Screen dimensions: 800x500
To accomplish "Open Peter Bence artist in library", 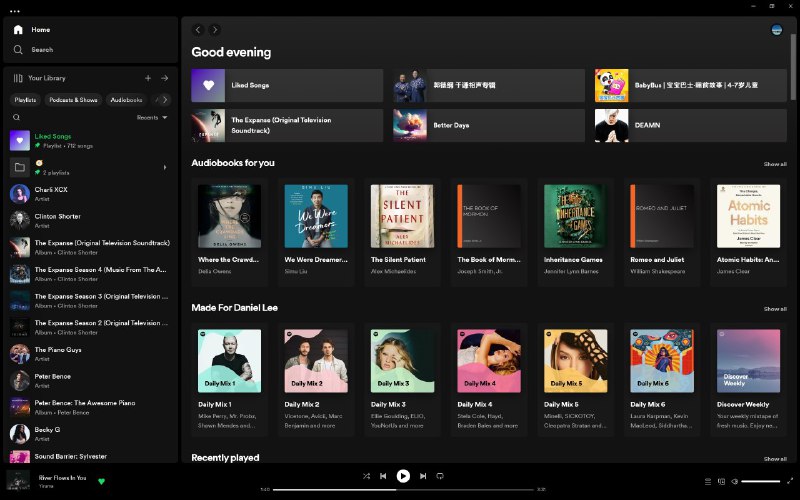I will pos(90,381).
